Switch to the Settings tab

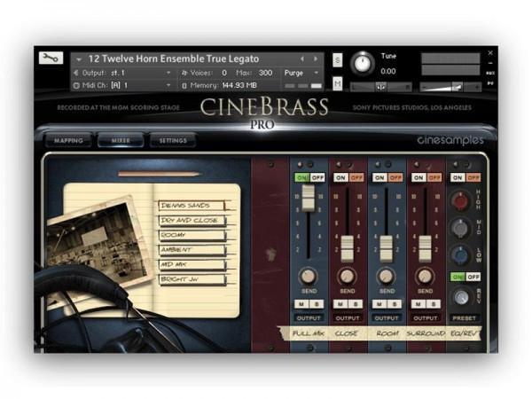173,140
